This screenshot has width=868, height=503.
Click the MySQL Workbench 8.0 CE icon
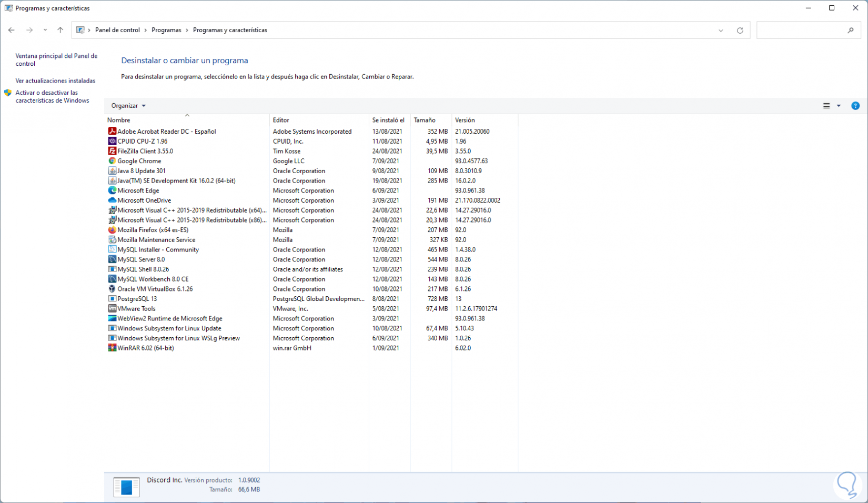point(112,279)
